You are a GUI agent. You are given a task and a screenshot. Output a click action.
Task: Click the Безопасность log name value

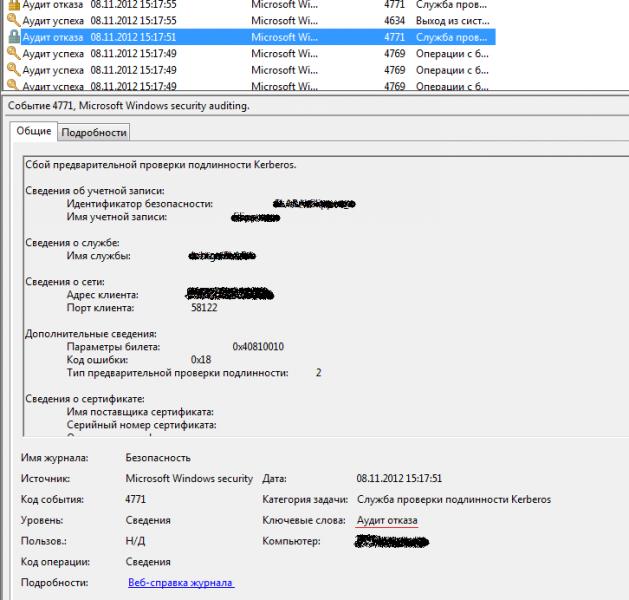[158, 458]
